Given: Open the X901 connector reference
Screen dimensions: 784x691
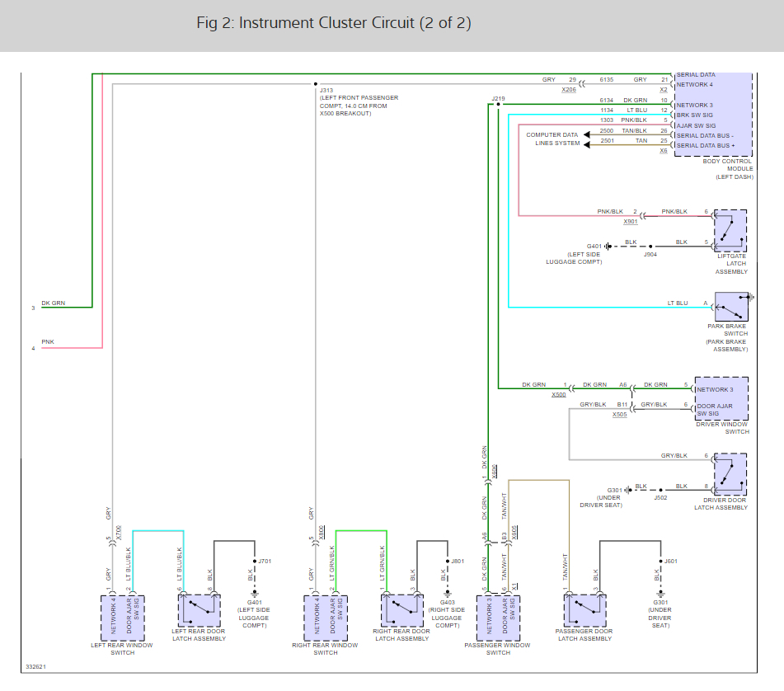Looking at the screenshot, I should pyautogui.click(x=631, y=222).
